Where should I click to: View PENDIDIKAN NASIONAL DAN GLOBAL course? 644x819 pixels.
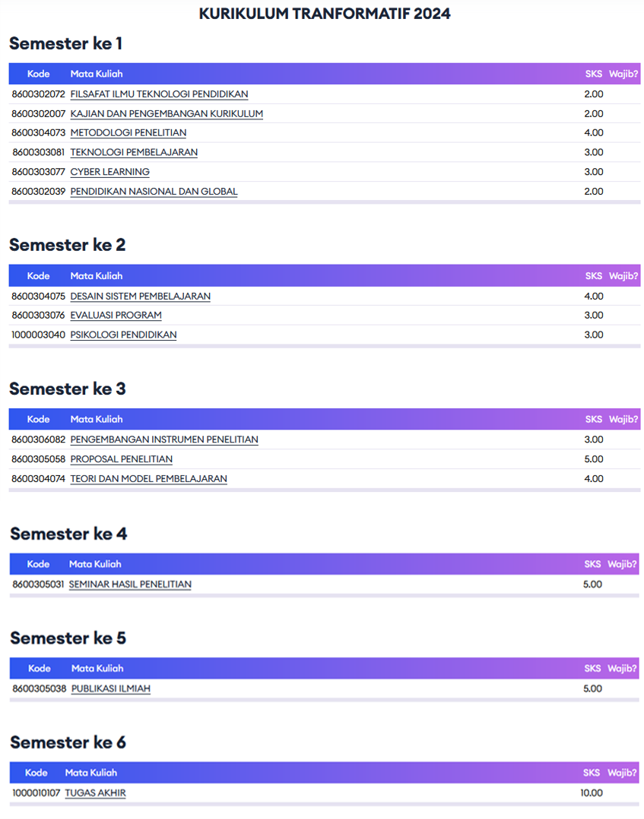point(154,192)
